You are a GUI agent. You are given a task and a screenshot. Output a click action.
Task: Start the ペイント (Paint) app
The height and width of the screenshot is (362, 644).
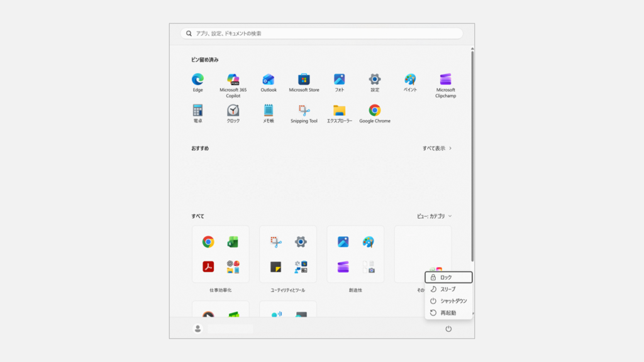point(410,80)
